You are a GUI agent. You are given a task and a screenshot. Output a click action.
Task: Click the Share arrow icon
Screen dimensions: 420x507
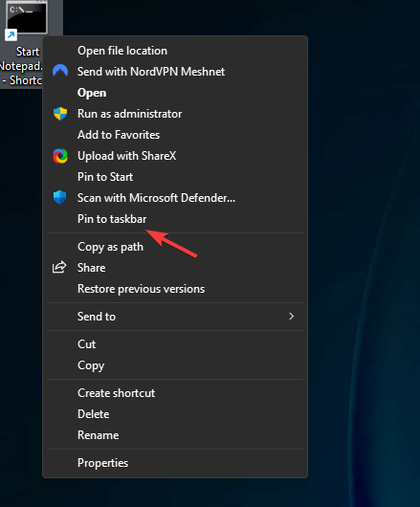click(x=59, y=267)
